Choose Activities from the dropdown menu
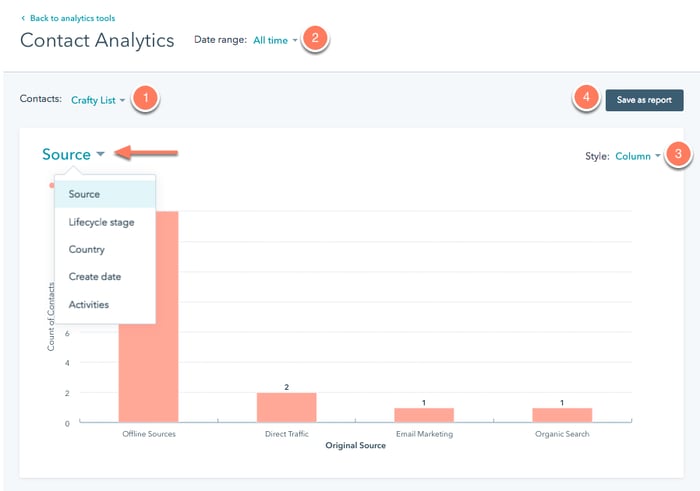The height and width of the screenshot is (491, 700). (x=105, y=304)
